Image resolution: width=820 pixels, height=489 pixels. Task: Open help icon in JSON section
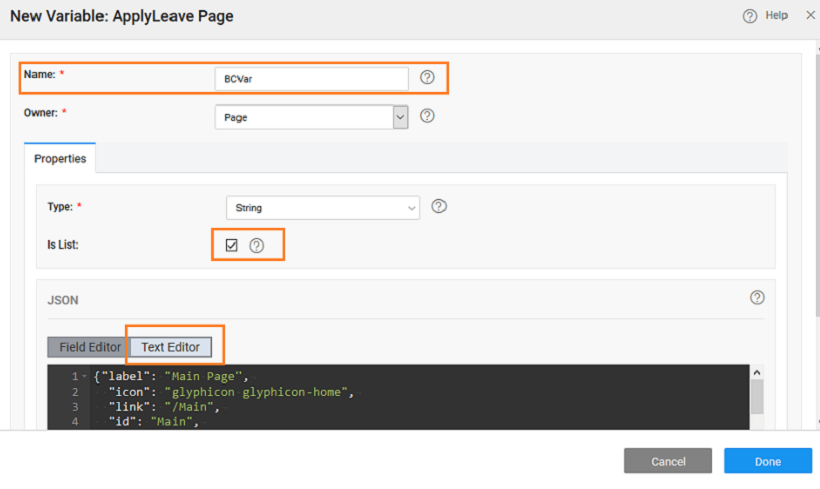pos(757,298)
